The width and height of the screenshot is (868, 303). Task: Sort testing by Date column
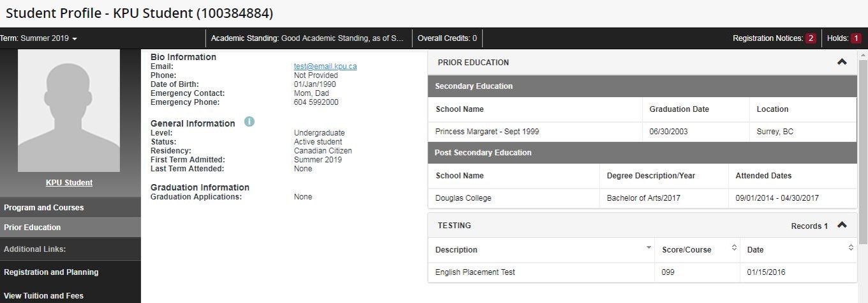(x=851, y=248)
